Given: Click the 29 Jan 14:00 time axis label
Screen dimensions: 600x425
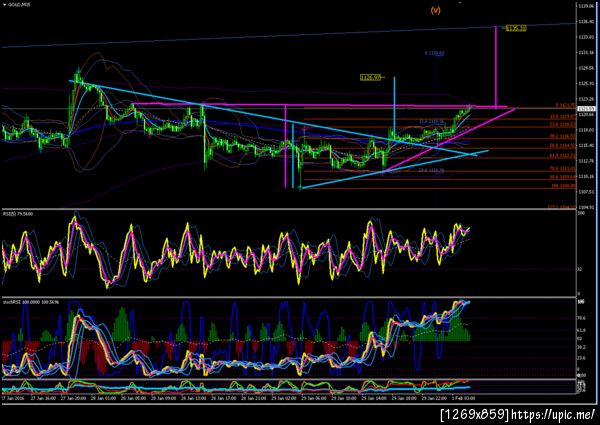Looking at the screenshot, I should tap(373, 398).
